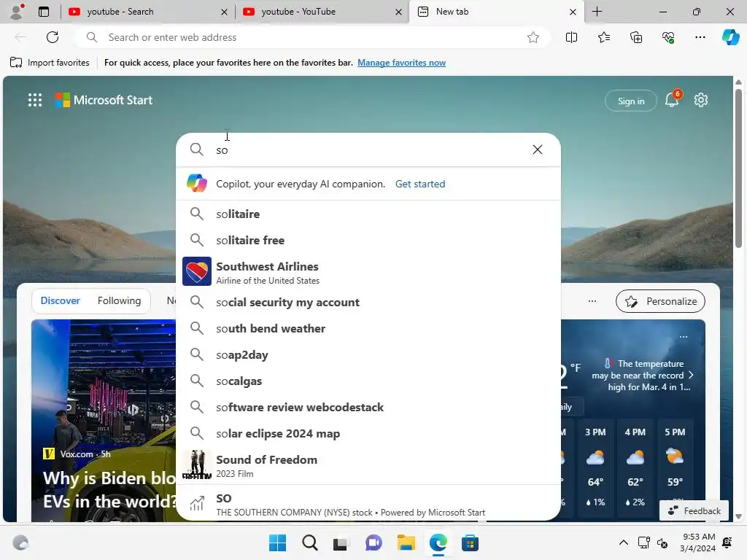Click Import favorites button
This screenshot has width=747, height=560.
[50, 63]
